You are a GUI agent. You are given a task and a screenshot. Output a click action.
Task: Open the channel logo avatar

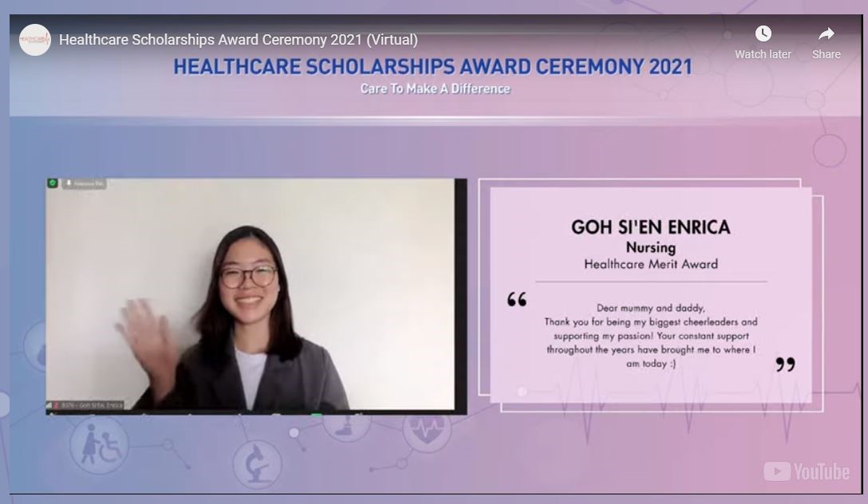(34, 39)
